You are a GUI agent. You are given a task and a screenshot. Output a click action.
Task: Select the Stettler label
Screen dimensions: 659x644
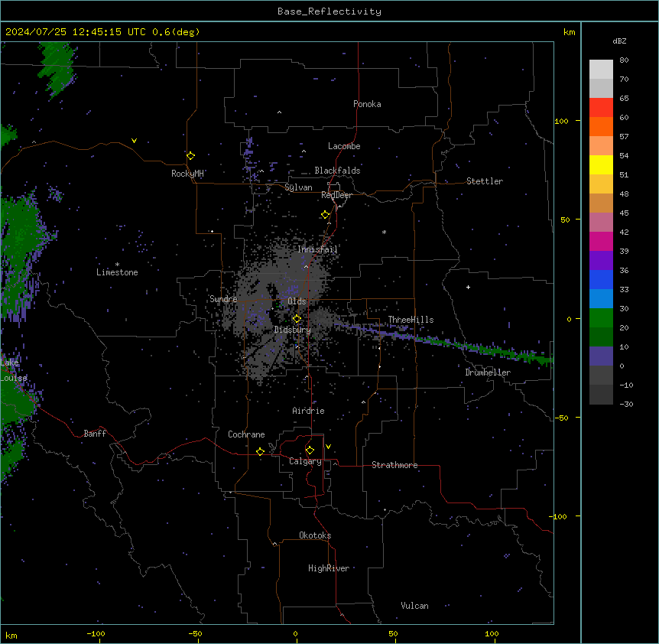click(485, 181)
